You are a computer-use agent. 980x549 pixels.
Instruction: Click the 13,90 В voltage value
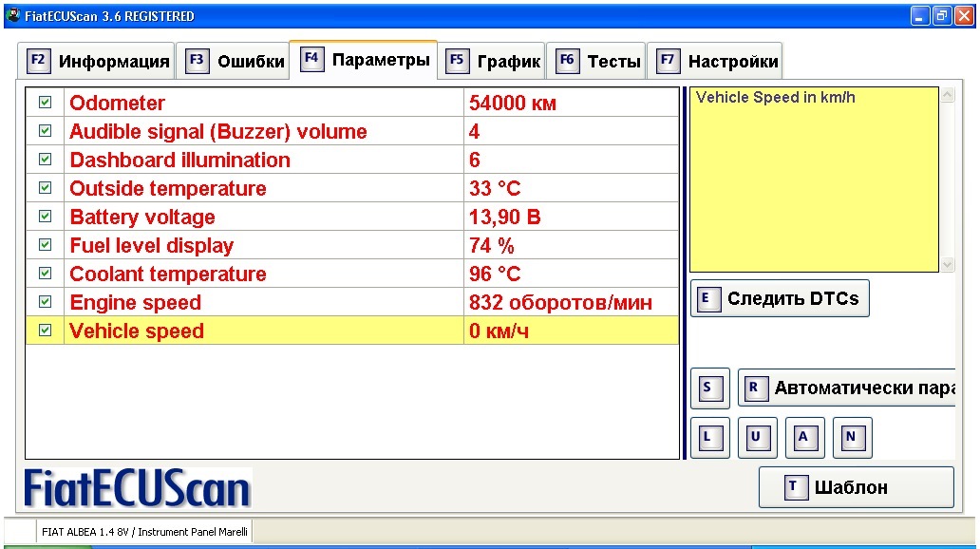click(x=505, y=217)
